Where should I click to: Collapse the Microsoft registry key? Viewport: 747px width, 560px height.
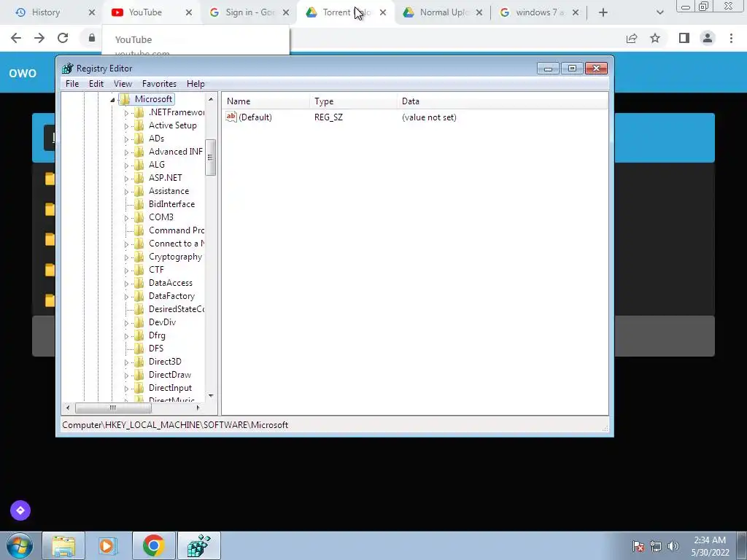tap(112, 99)
